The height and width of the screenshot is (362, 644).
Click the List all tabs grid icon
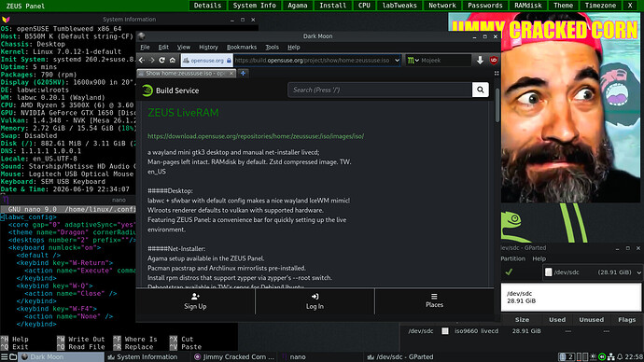click(x=497, y=73)
